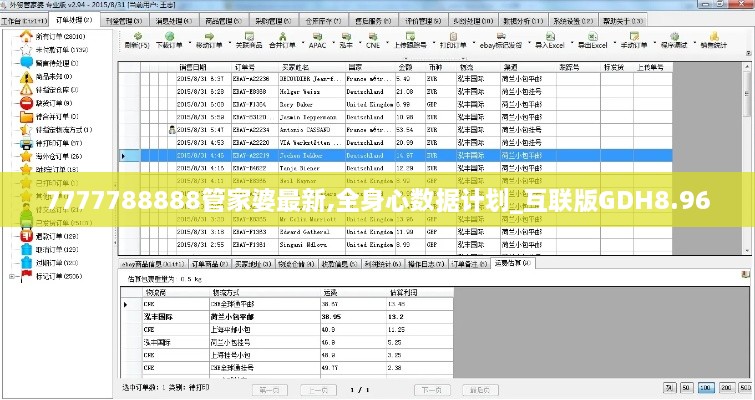Open the dropdown arrow after APAC

(x=332, y=41)
